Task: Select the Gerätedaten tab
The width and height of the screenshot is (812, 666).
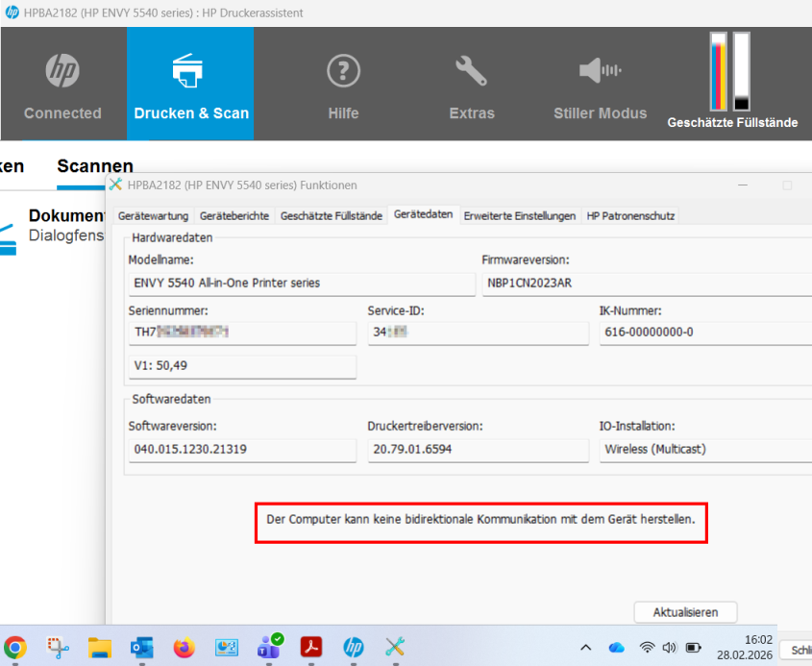Action: [x=423, y=214]
